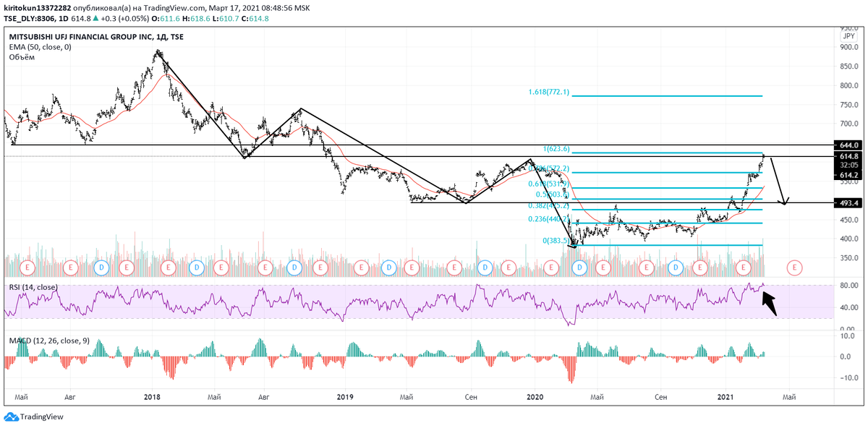Select the TSE_DLY:8306, 1D symbol text
Image resolution: width=868 pixels, height=428 pixels.
point(35,18)
